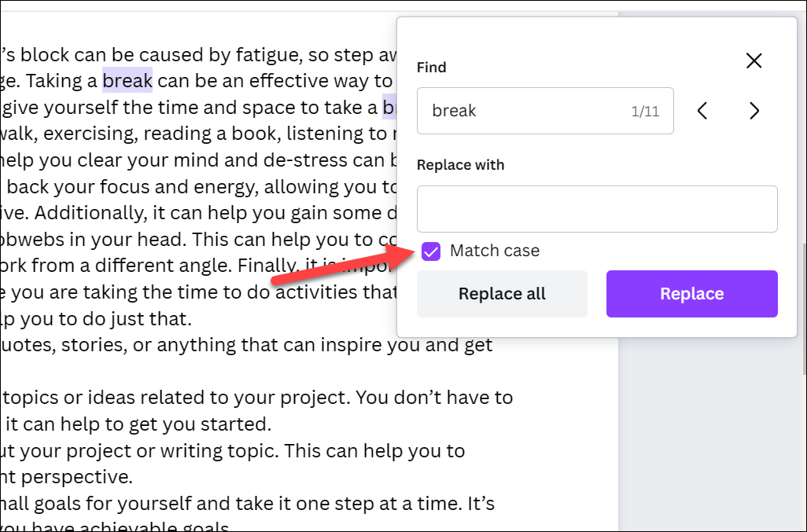Image resolution: width=807 pixels, height=532 pixels.
Task: Click the "Match case" label text
Action: pos(495,251)
